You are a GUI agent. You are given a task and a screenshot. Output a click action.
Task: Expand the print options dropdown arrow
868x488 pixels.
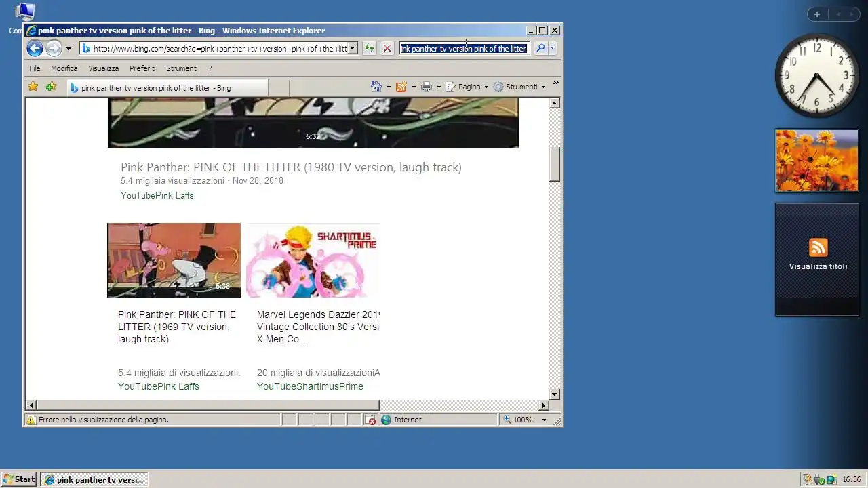(x=439, y=87)
